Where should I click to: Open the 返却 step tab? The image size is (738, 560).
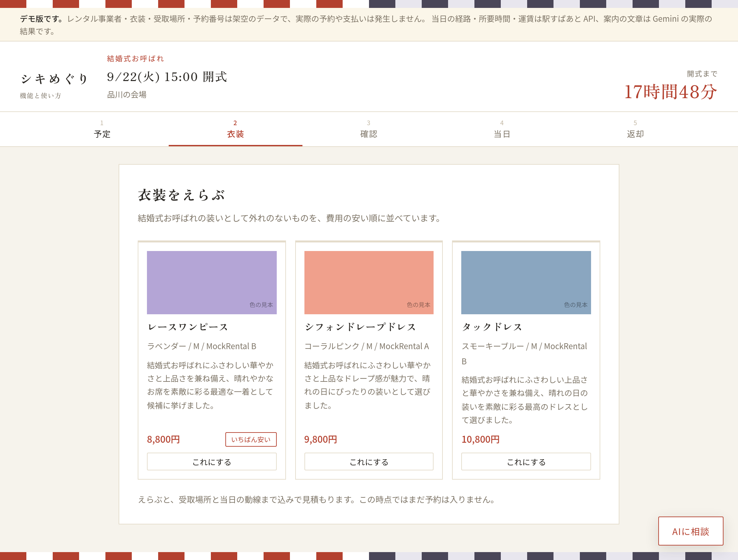[635, 129]
